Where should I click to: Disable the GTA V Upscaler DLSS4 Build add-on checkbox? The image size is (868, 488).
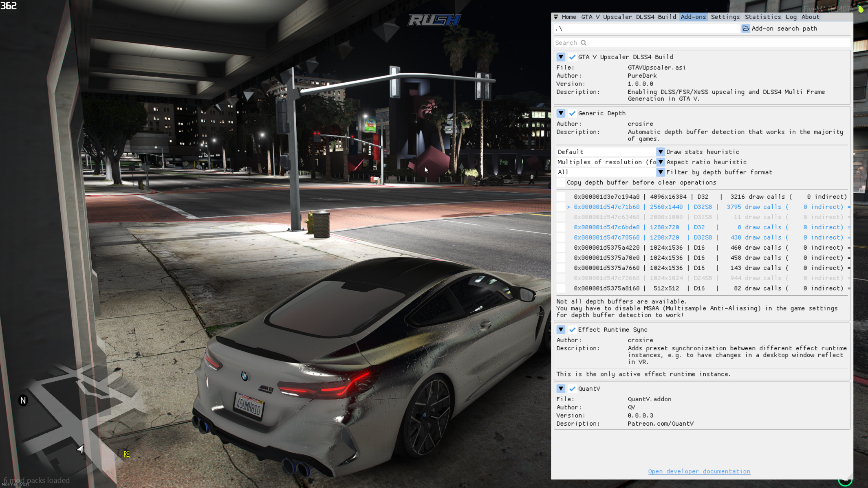click(x=573, y=57)
